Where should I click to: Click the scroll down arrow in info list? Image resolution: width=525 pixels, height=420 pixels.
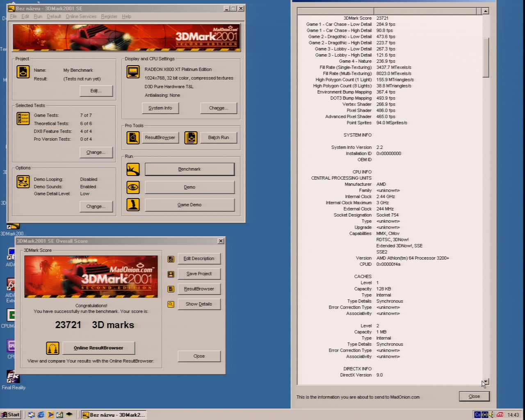coord(486,381)
